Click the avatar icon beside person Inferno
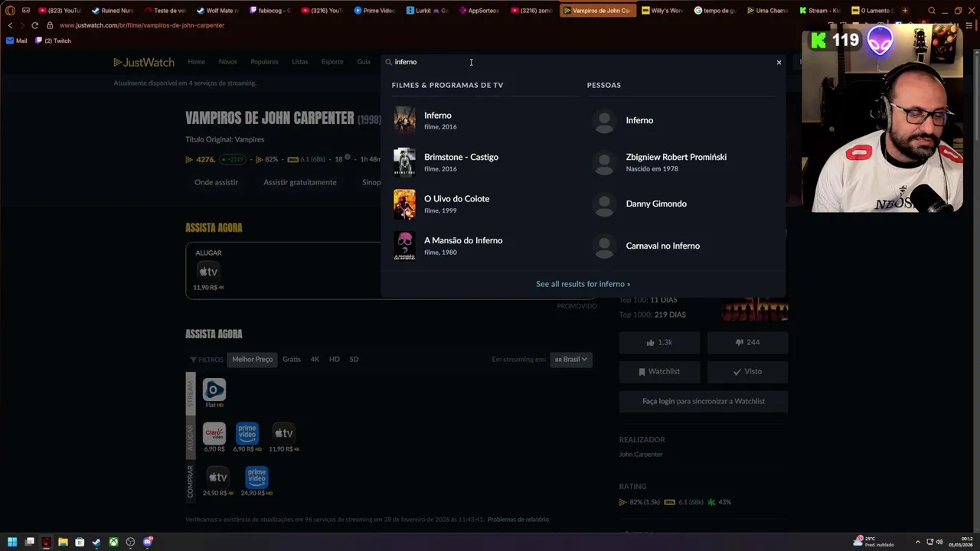980x551 pixels. click(604, 121)
